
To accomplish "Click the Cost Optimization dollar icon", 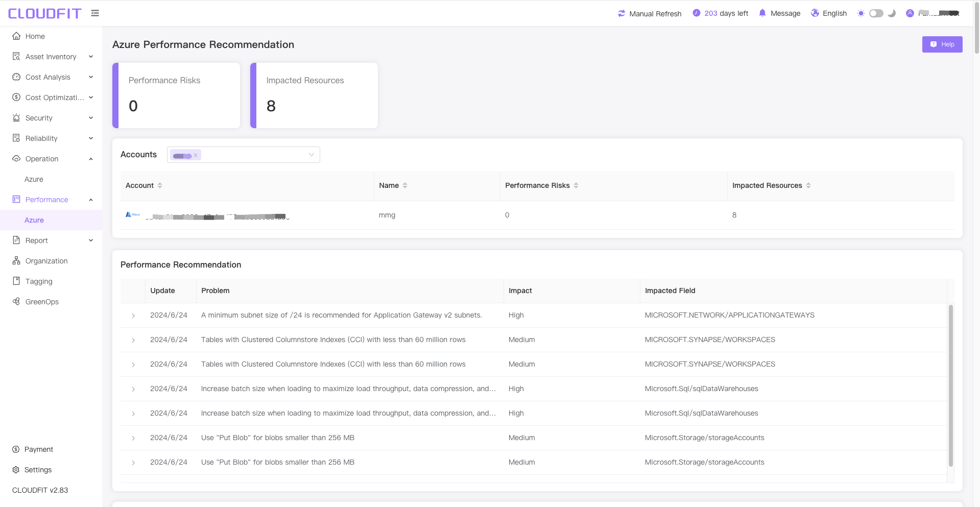I will 16,98.
